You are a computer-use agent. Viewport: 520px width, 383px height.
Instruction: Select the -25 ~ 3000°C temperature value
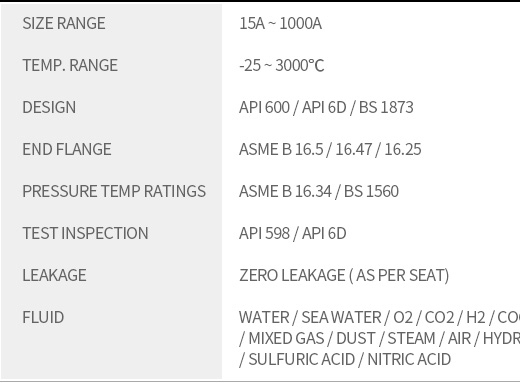pos(282,65)
